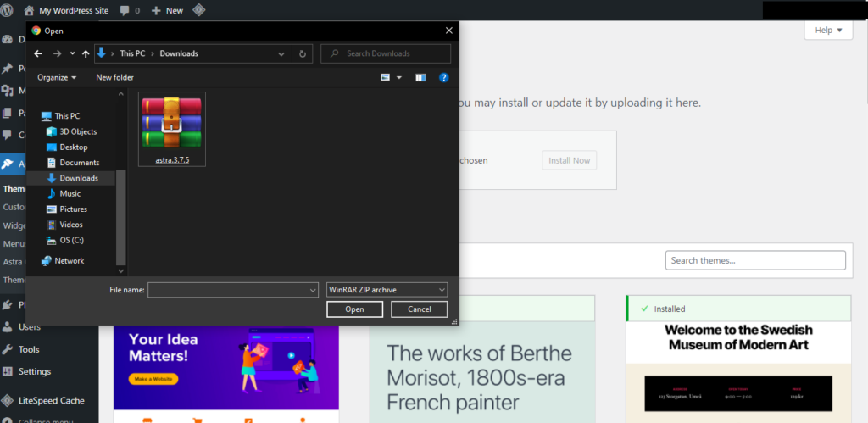The width and height of the screenshot is (868, 423).
Task: Open the Organize menu
Action: coord(57,77)
